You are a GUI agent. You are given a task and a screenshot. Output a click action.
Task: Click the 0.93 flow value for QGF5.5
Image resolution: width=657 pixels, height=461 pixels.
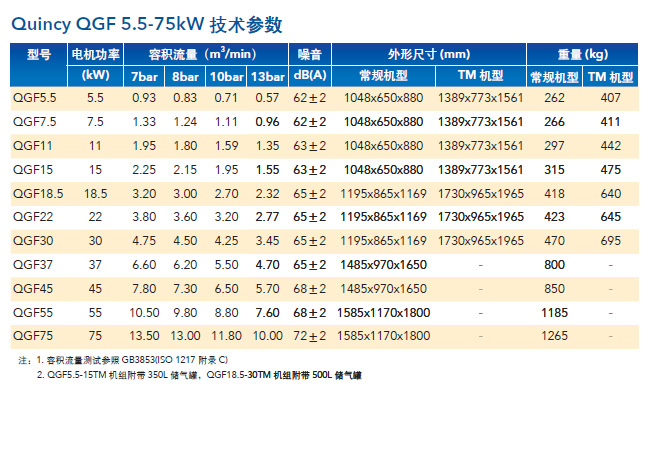144,98
